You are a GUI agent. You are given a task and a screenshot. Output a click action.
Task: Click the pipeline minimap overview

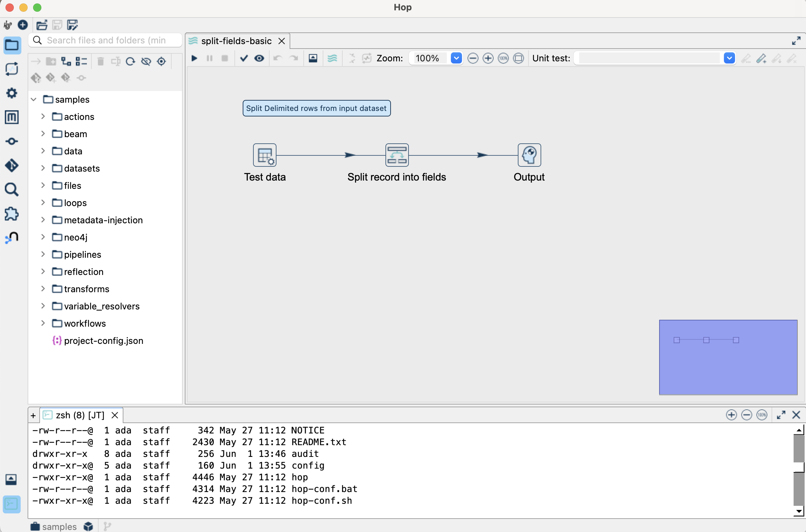tap(728, 357)
